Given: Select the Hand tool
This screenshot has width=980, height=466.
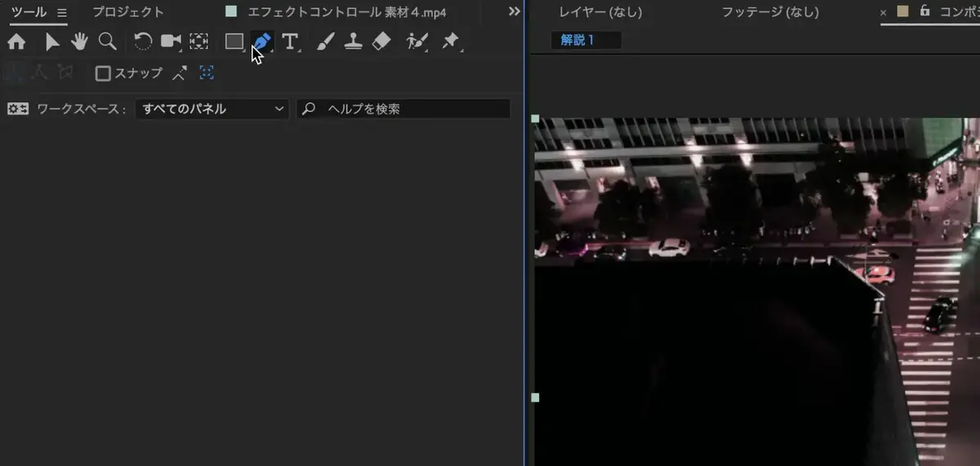Looking at the screenshot, I should (x=79, y=42).
